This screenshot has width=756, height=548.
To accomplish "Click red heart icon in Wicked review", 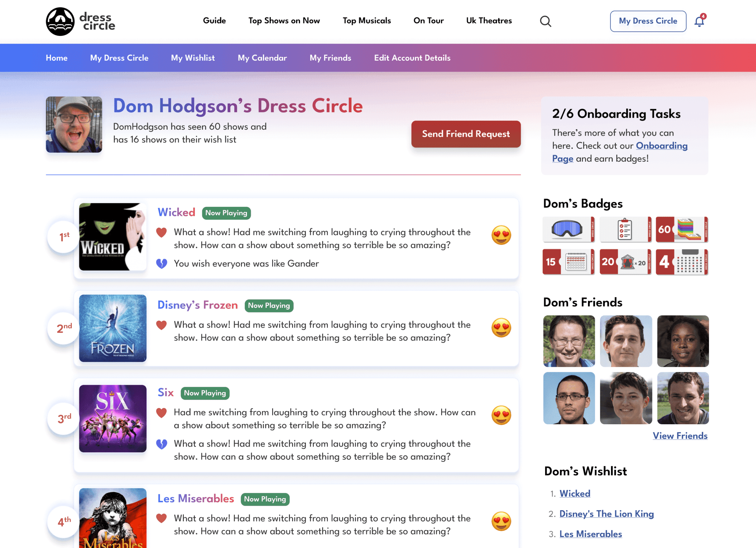I will 162,232.
